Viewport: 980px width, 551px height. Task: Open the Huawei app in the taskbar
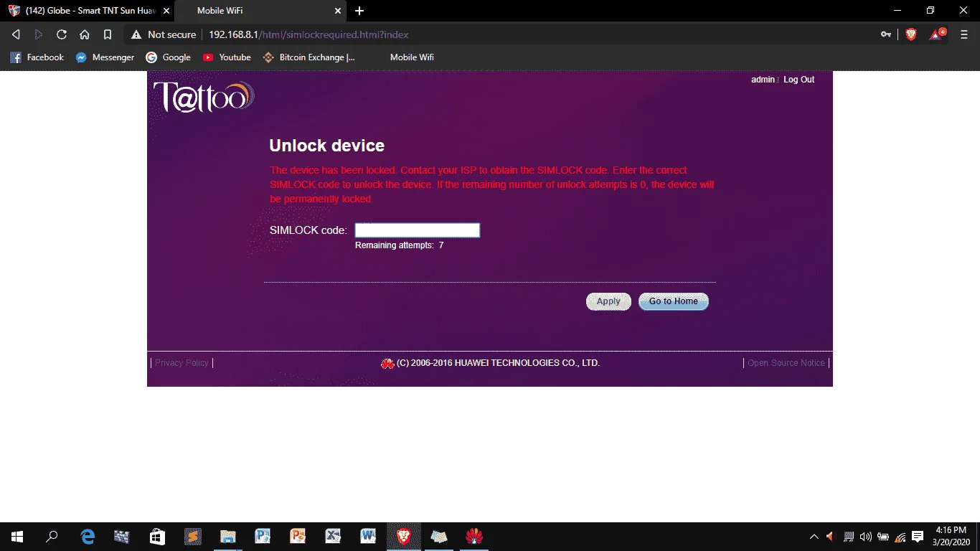click(473, 537)
